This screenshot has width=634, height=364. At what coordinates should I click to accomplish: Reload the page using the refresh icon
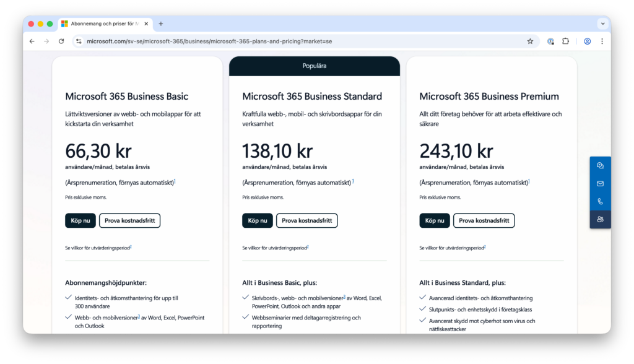pyautogui.click(x=61, y=41)
